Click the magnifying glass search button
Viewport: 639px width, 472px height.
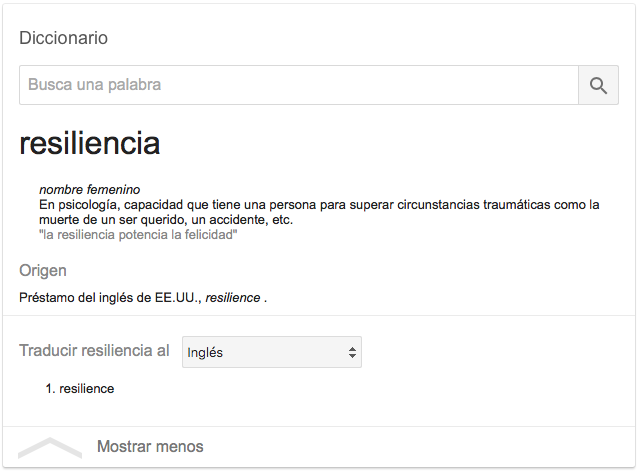(598, 86)
